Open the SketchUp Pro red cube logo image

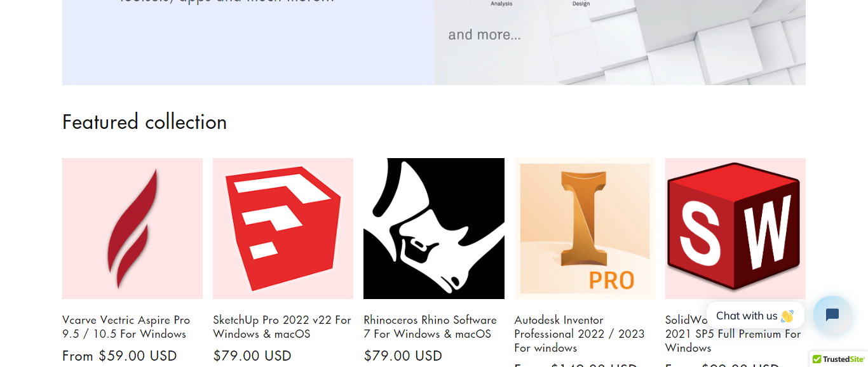point(283,229)
